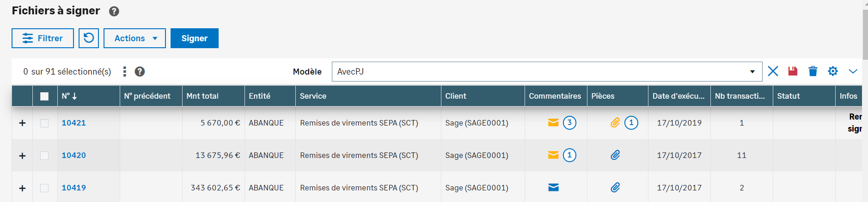Expand row 10421 with the plus sign
868x202 pixels.
point(22,123)
